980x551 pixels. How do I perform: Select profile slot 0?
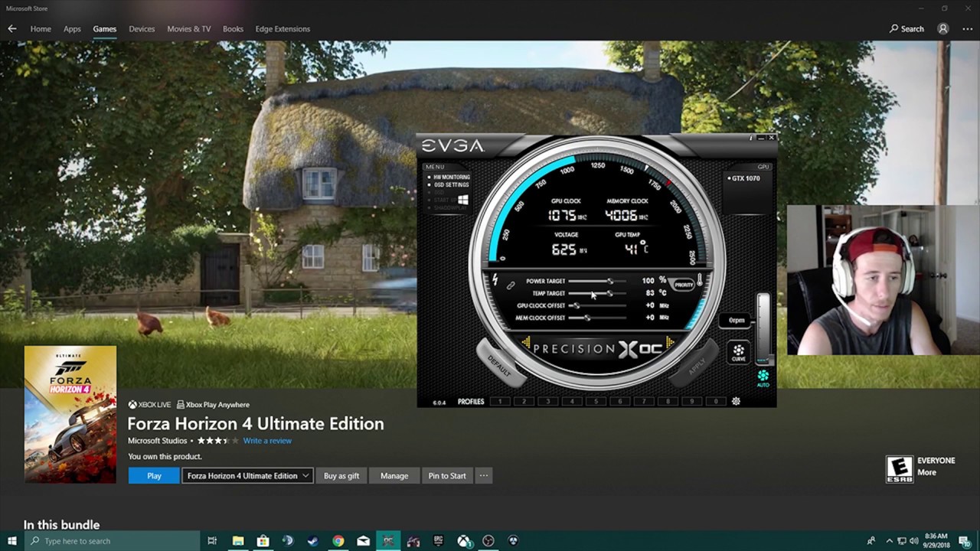click(x=715, y=401)
